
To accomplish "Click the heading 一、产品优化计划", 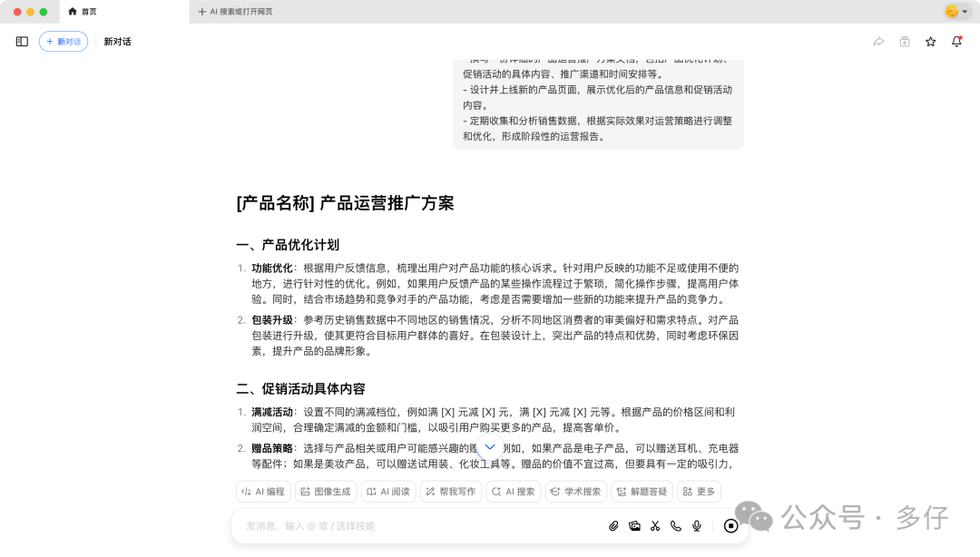I will pyautogui.click(x=288, y=245).
